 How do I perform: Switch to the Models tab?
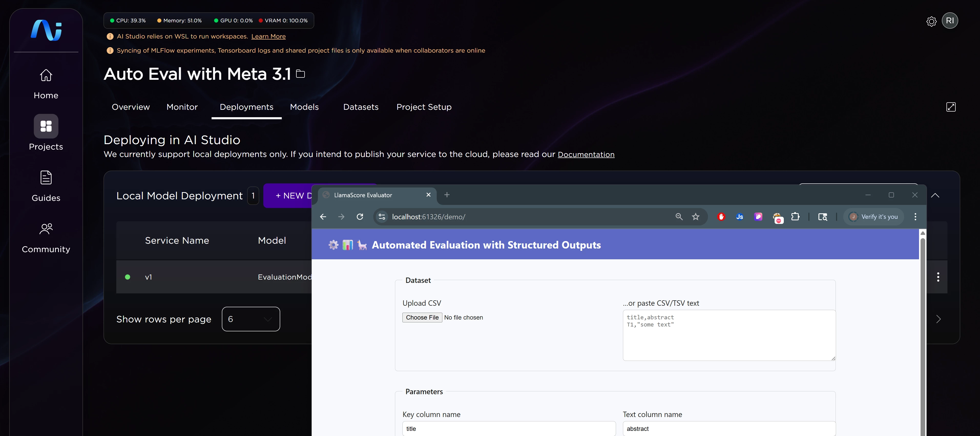click(304, 107)
